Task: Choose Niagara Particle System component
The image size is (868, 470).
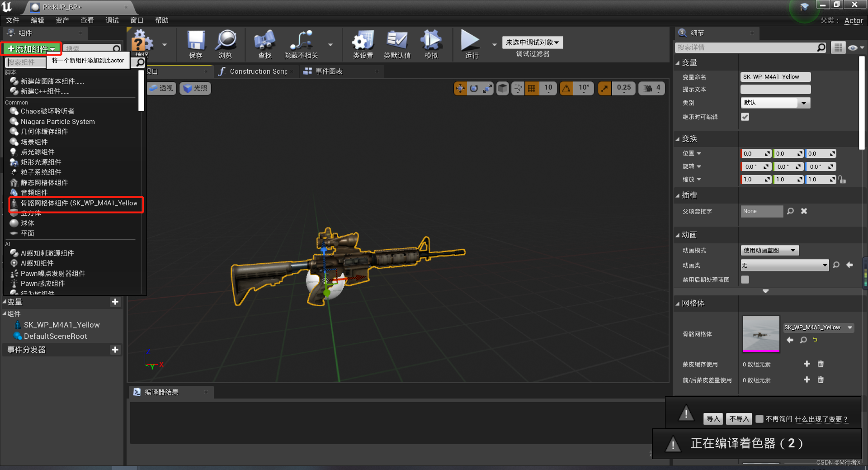Action: pos(57,122)
